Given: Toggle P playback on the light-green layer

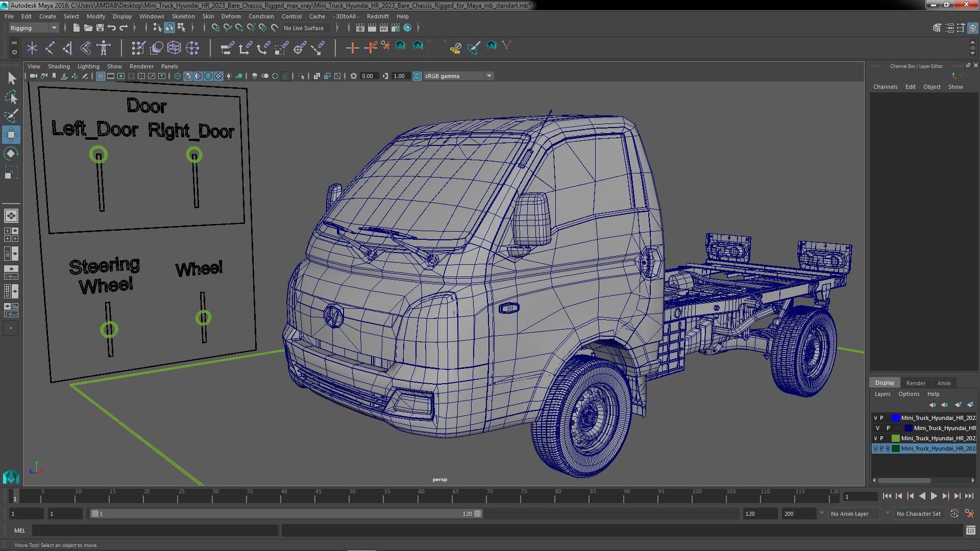Looking at the screenshot, I should pyautogui.click(x=881, y=438).
